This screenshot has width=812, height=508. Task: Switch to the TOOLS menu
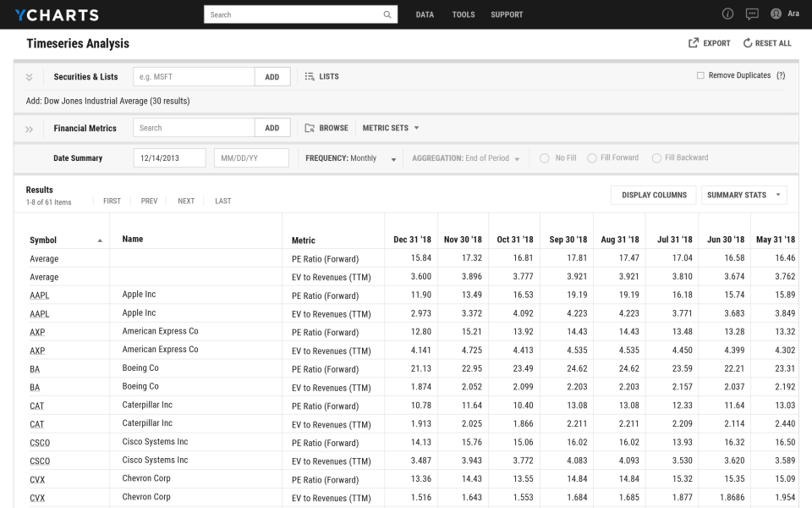click(464, 14)
